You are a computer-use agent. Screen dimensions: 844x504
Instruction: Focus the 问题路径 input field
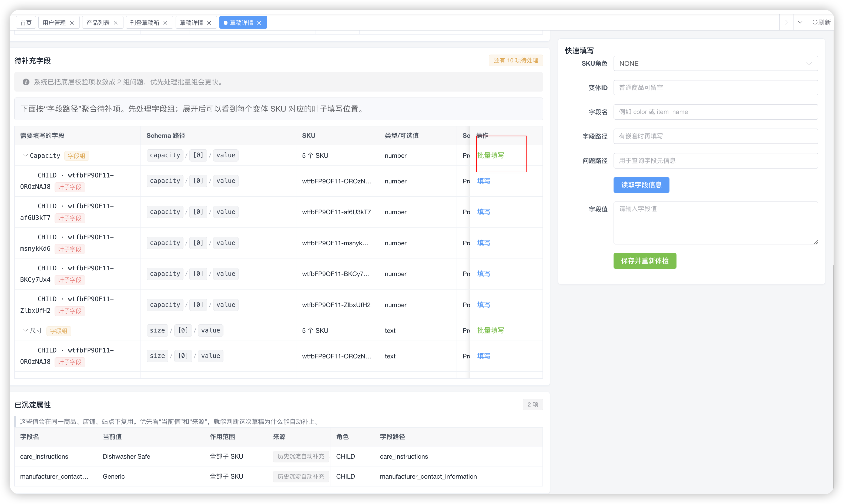(715, 161)
